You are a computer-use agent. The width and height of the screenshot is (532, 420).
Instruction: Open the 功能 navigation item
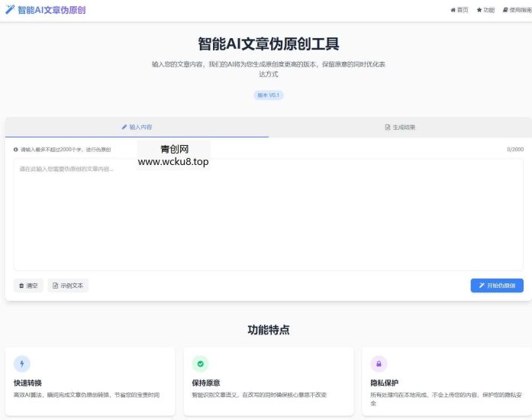tap(485, 10)
